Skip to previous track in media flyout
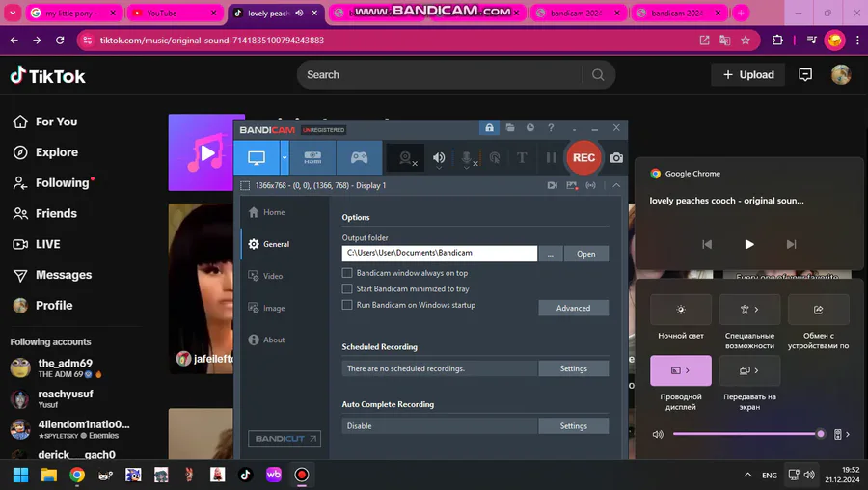The image size is (868, 490). (x=707, y=244)
